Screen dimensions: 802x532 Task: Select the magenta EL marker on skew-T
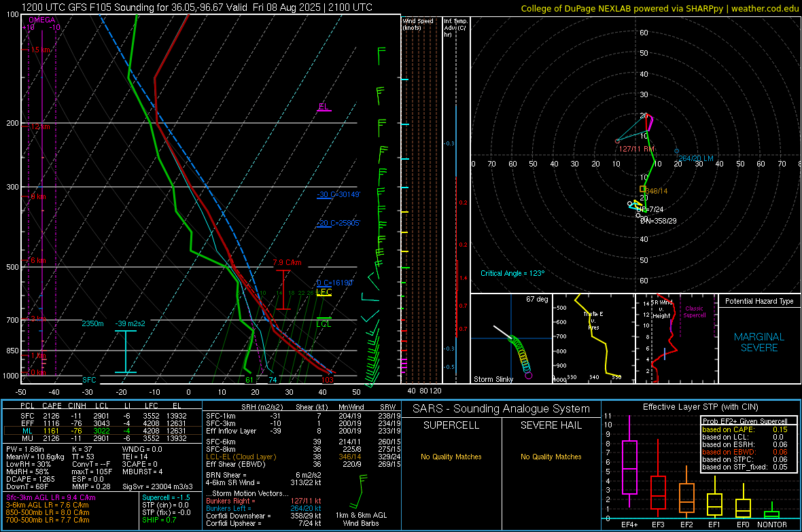[324, 107]
